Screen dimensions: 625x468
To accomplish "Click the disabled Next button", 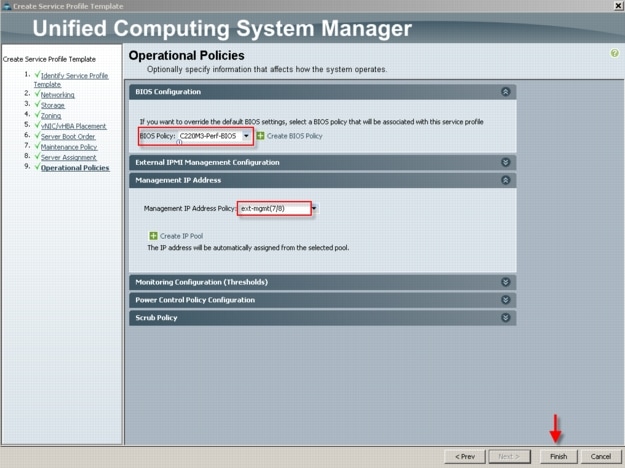I will click(509, 456).
